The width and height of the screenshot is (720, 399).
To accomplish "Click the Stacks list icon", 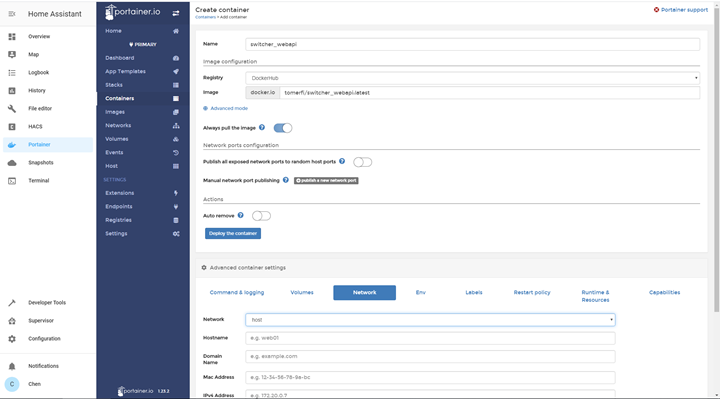I will (x=176, y=85).
